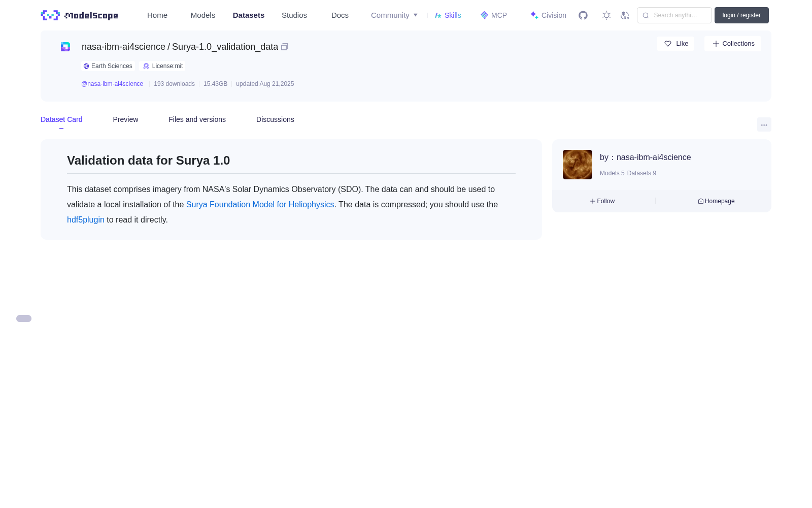Switch to the Preview tab
Screen dimensions: 812x508
125,119
